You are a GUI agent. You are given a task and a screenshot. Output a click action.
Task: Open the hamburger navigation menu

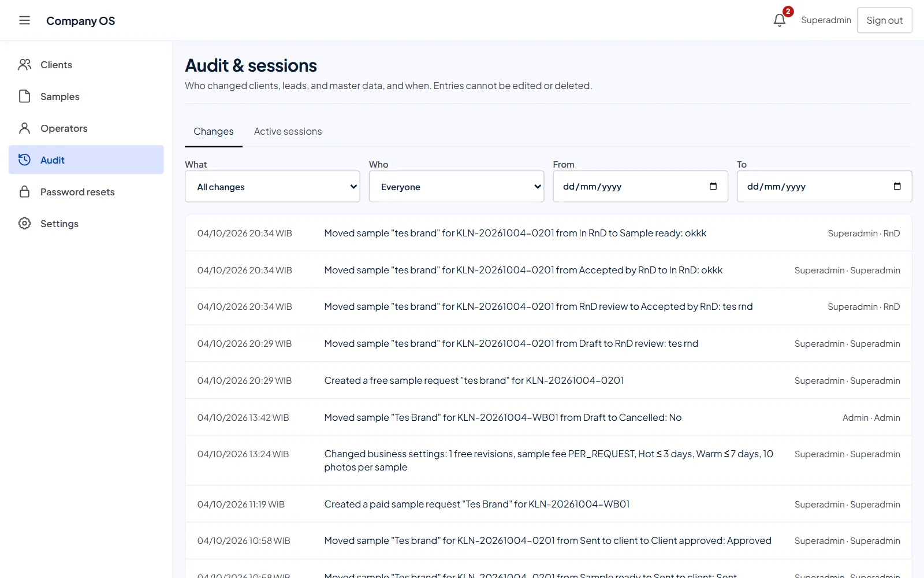click(24, 20)
